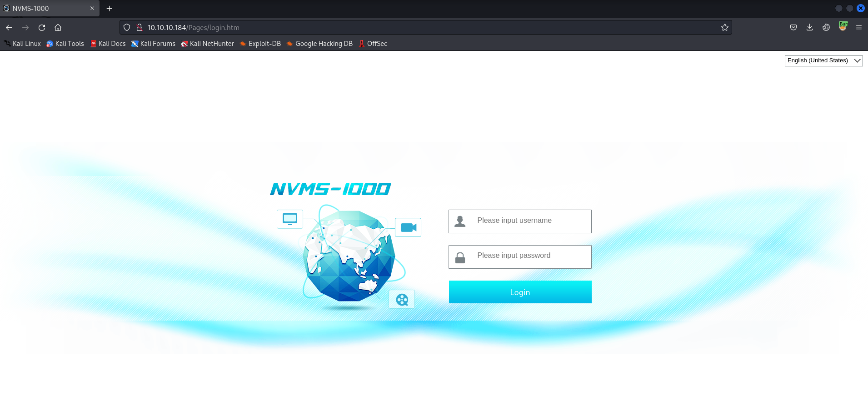Focus the username input field

coord(530,221)
